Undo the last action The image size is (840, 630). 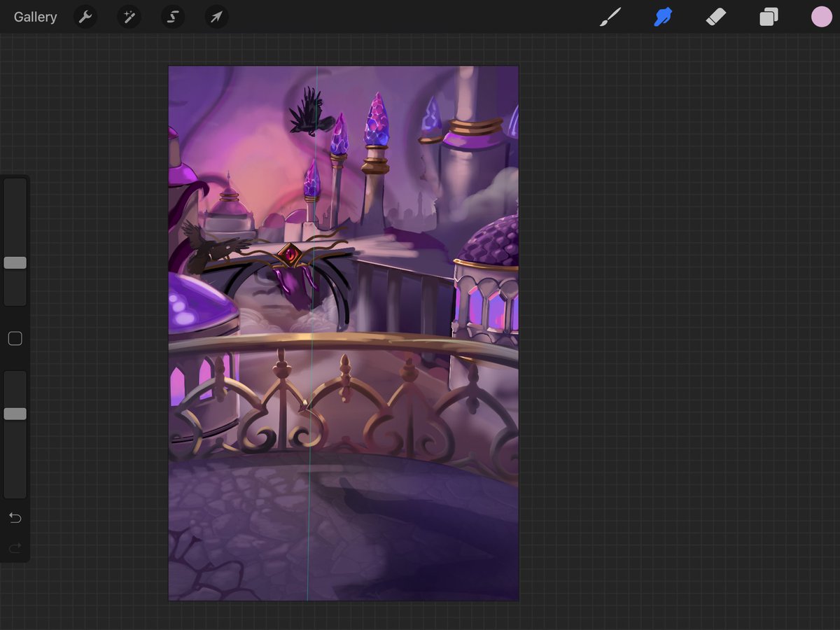pos(15,518)
